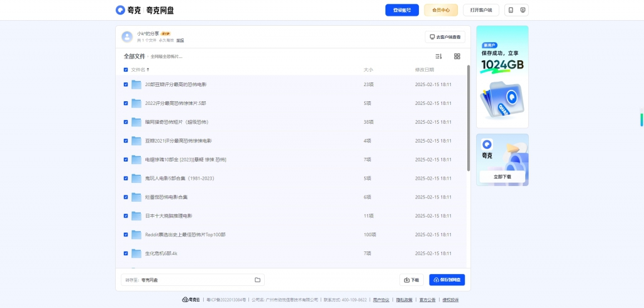Uncheck 生化危机6部.4k checkbox
644x308 pixels.
(x=126, y=253)
